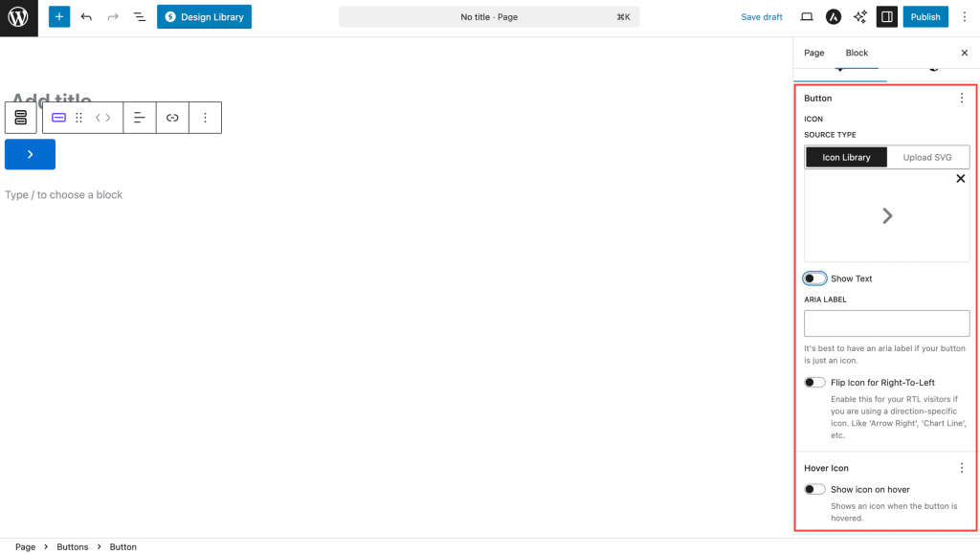The width and height of the screenshot is (980, 554).
Task: Select the align text icon in toolbar
Action: pyautogui.click(x=140, y=118)
